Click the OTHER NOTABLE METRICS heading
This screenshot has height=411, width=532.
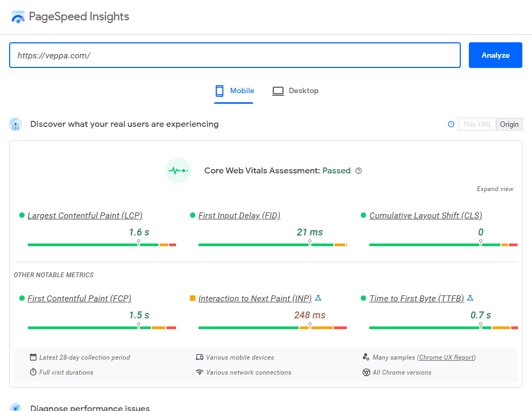(x=54, y=275)
